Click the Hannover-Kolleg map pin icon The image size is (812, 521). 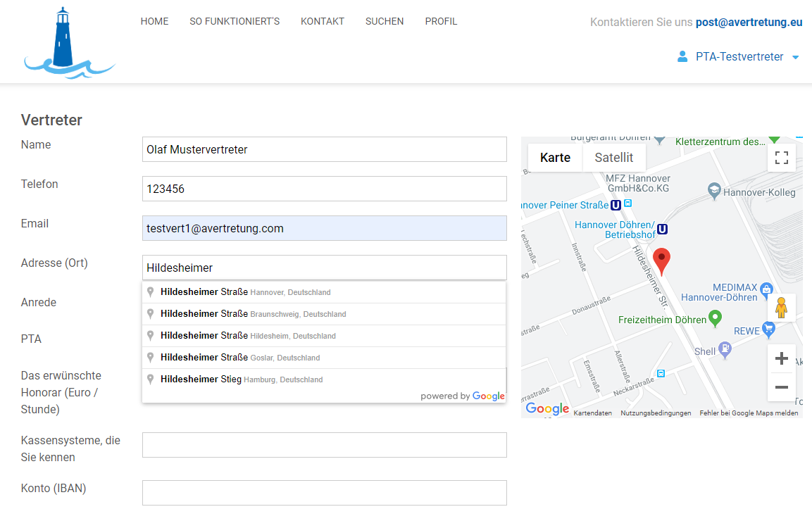coord(714,191)
